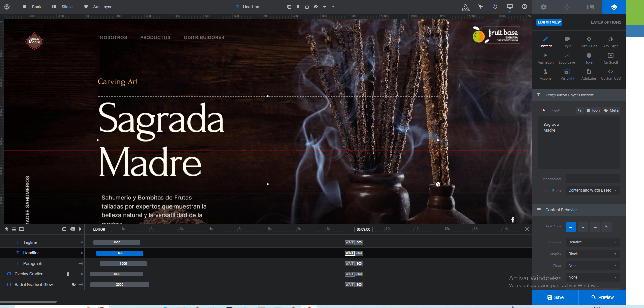Viewport: 644px width, 308px height.
Task: Open Custom CSS settings
Action: (x=611, y=74)
